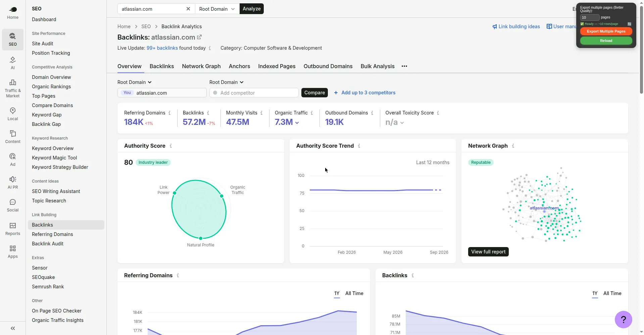
Task: Click the Compare button
Action: [314, 93]
